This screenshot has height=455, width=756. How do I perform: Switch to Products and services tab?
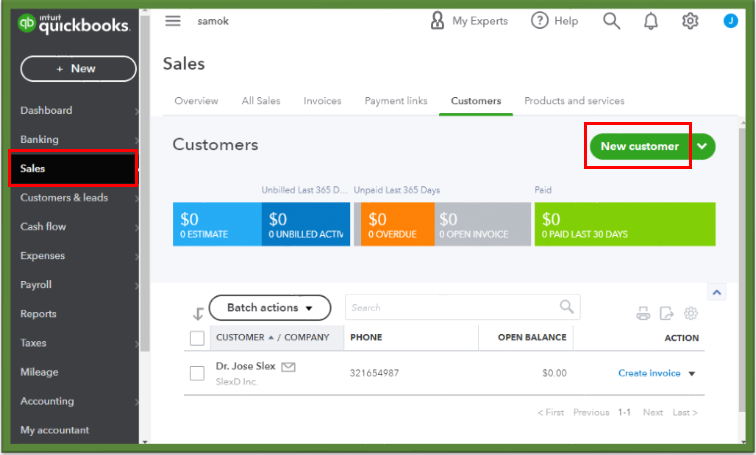point(574,101)
